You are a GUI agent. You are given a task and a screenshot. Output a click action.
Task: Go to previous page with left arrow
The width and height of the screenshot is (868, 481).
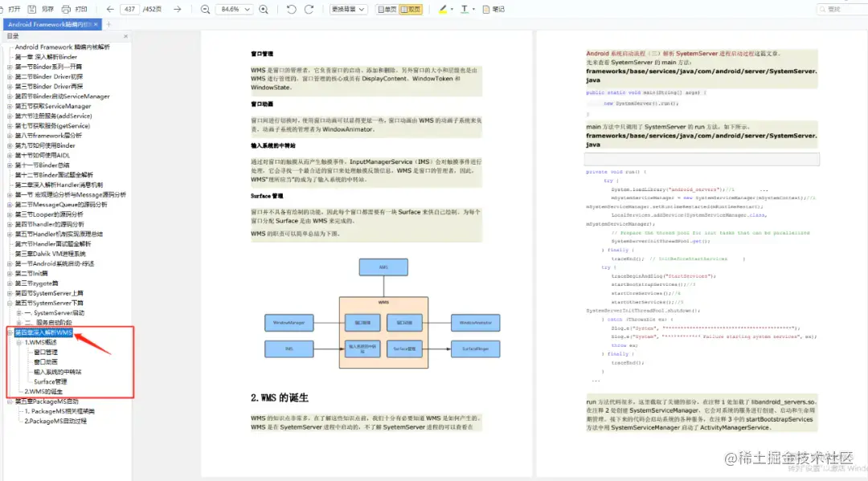[x=109, y=10]
